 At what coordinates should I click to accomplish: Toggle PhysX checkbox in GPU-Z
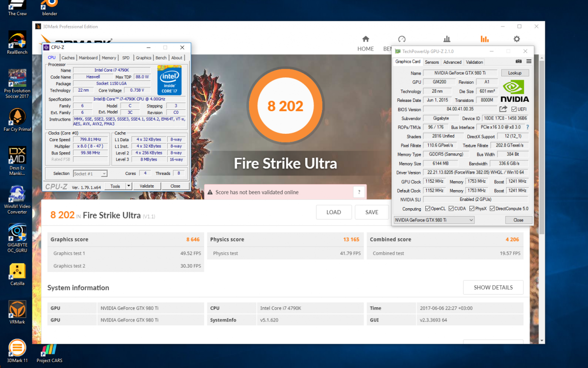click(x=472, y=209)
